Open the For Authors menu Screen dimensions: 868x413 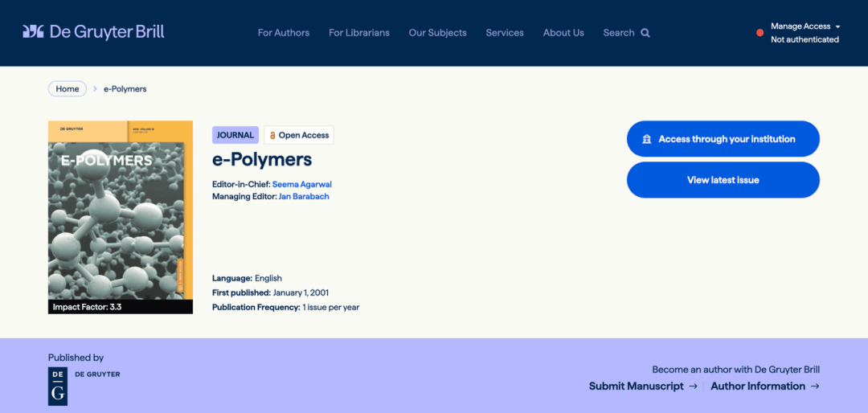(284, 33)
